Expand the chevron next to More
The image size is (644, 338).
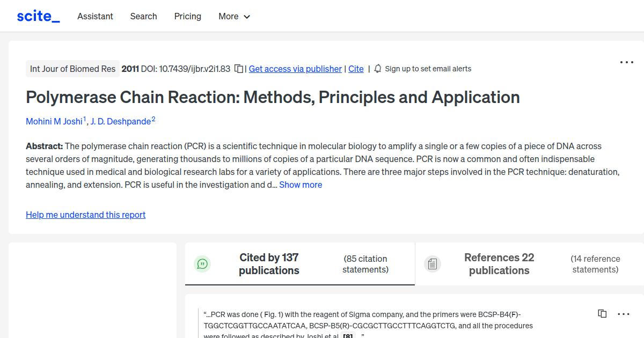(247, 17)
